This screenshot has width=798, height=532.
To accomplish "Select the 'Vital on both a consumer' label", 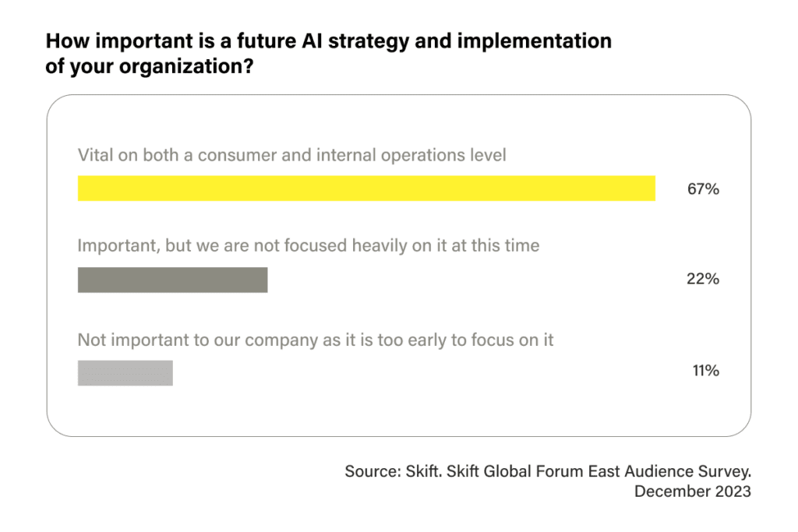I will pos(291,155).
